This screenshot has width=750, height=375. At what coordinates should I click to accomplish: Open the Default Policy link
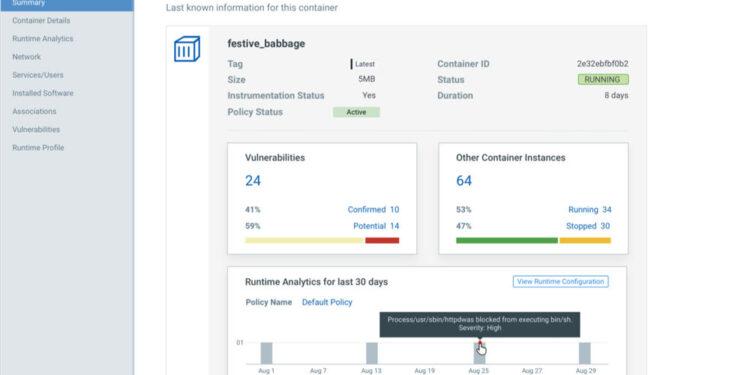pyautogui.click(x=327, y=302)
